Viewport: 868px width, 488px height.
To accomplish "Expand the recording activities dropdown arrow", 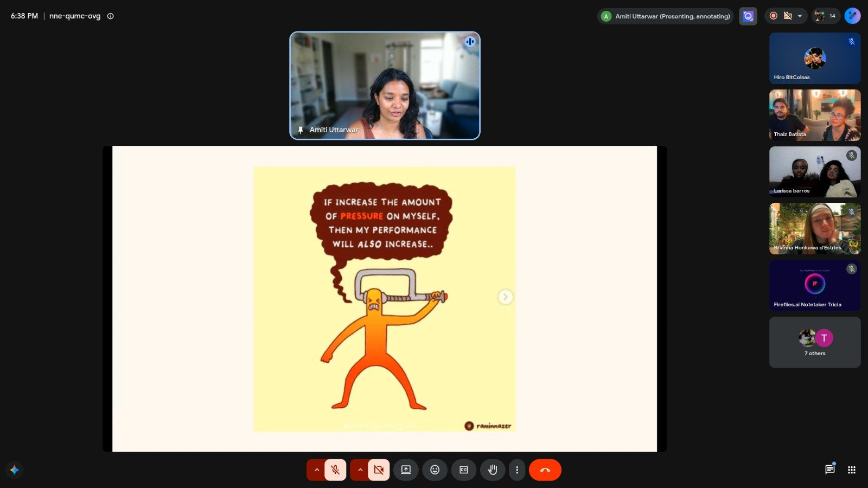I will pos(800,16).
